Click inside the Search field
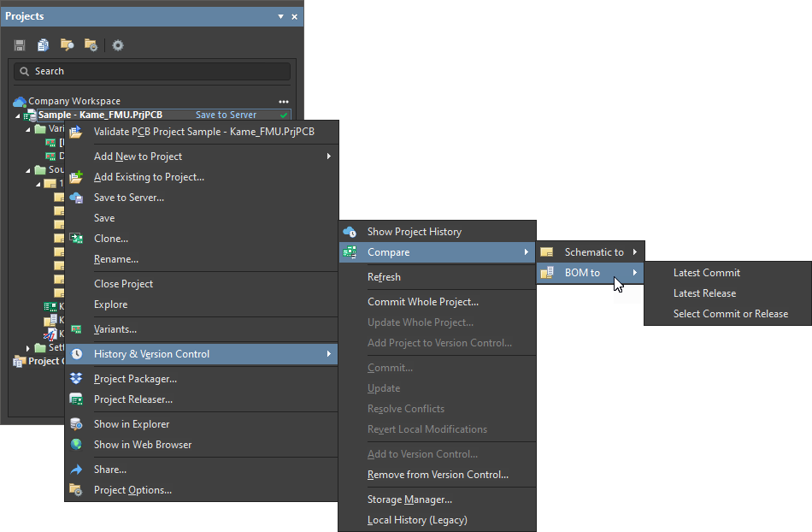812x532 pixels. tap(154, 71)
